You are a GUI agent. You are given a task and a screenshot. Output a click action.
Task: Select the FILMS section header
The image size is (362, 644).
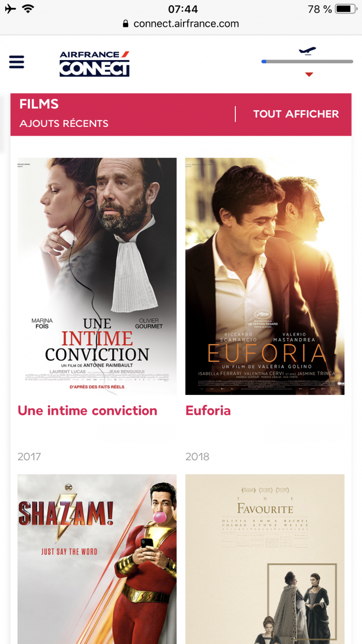point(39,104)
